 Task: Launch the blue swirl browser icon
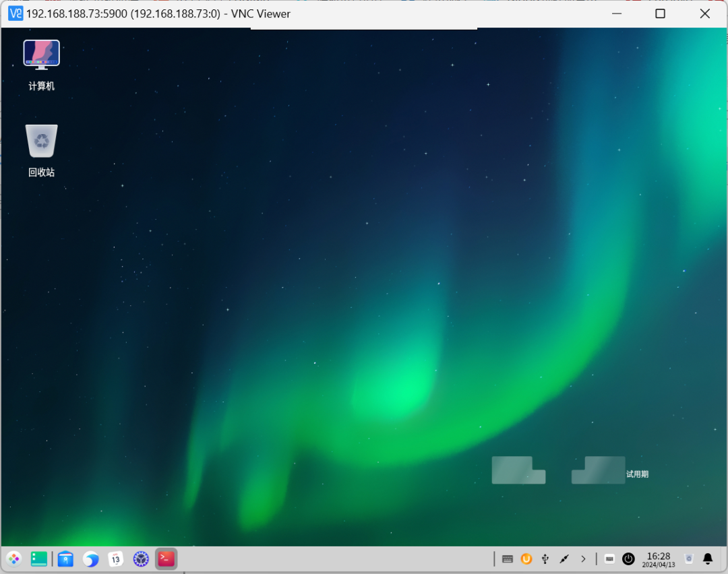pyautogui.click(x=90, y=559)
